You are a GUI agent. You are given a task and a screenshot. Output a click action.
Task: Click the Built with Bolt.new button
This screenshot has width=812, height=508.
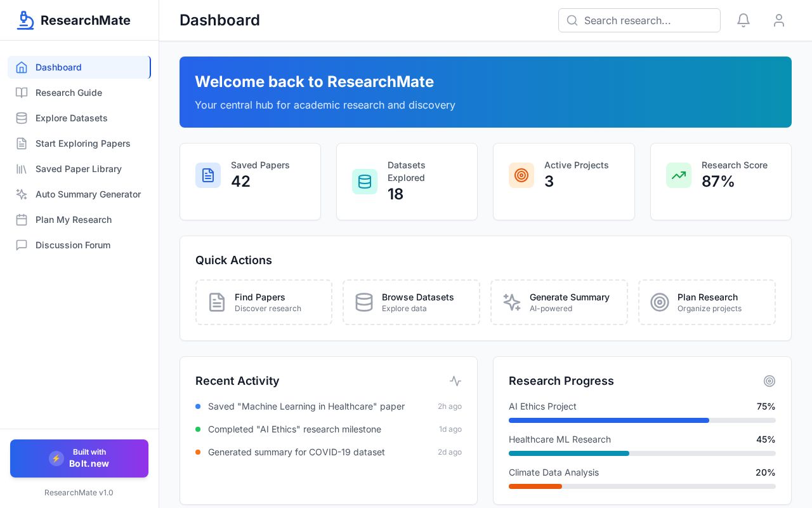point(79,458)
